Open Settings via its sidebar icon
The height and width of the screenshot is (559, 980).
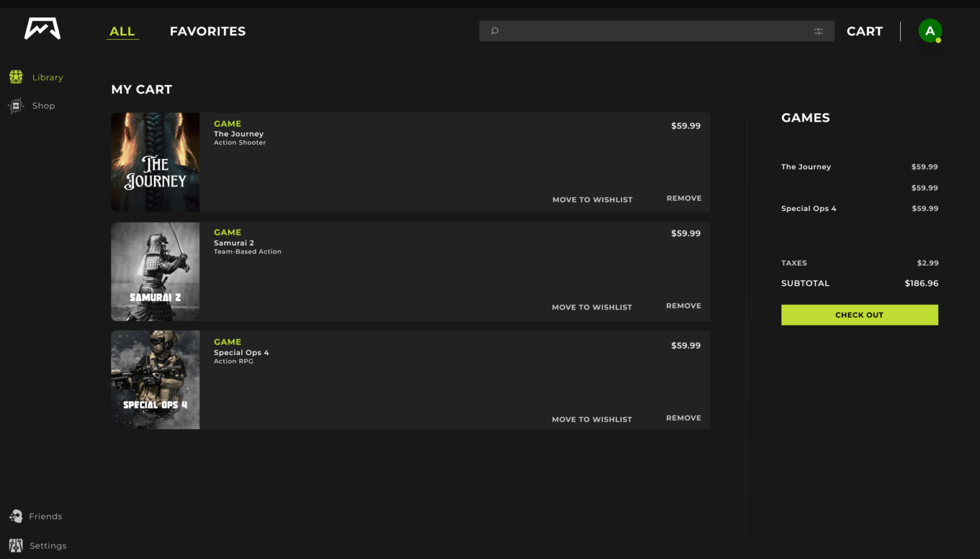(16, 545)
